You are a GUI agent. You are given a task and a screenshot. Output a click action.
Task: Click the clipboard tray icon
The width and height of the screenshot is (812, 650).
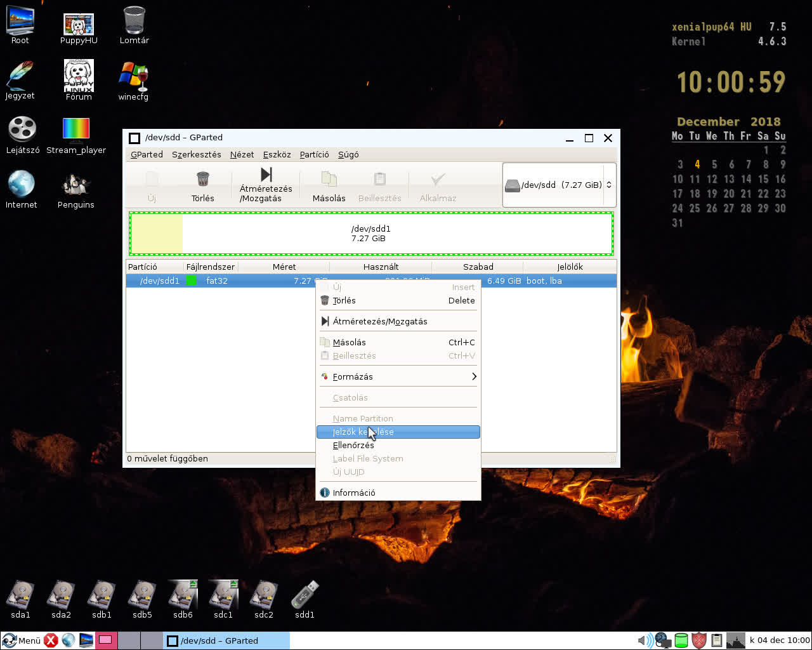click(717, 640)
